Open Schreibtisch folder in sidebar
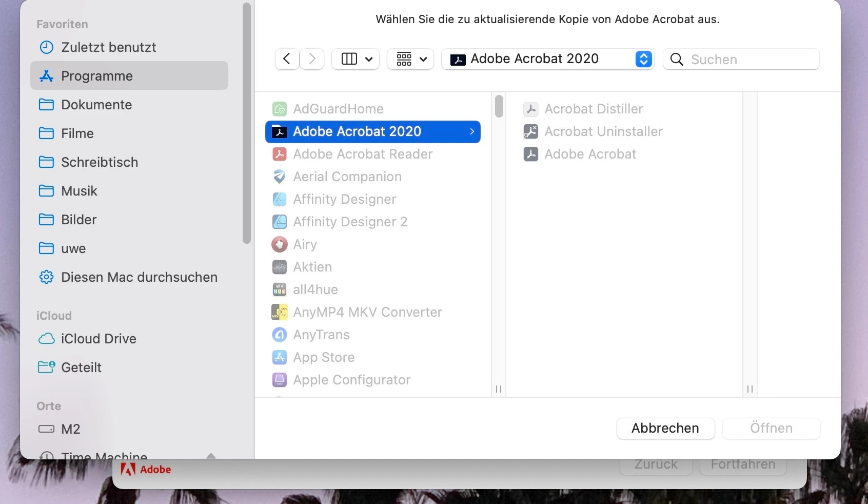This screenshot has width=868, height=504. (x=129, y=162)
